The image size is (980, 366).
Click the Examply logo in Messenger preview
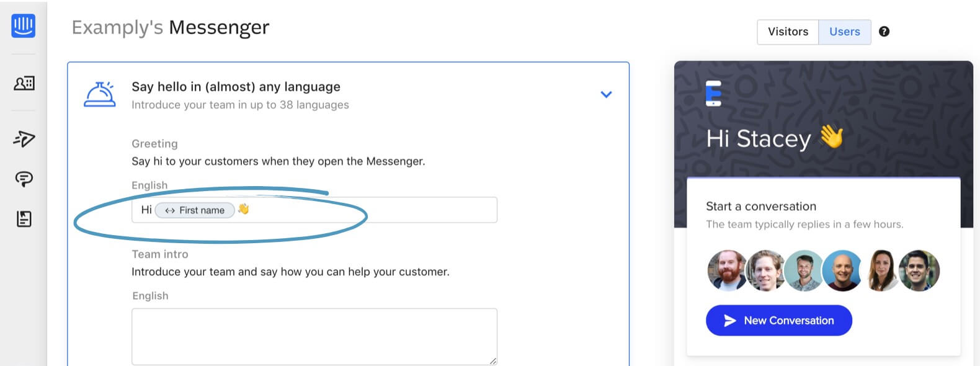(x=713, y=93)
